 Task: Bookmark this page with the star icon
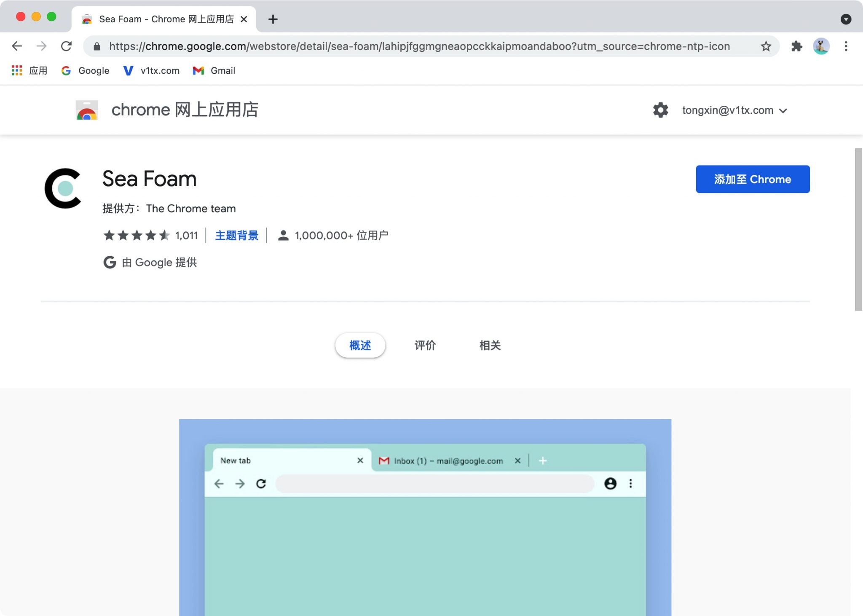click(x=766, y=46)
